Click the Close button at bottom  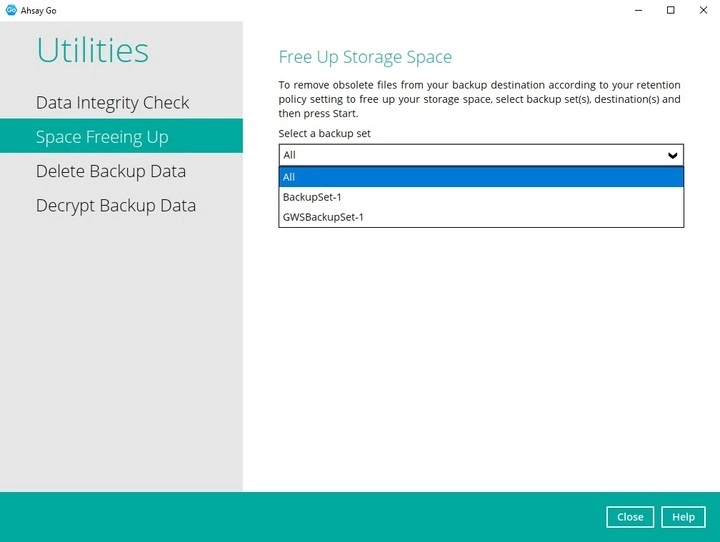click(x=630, y=517)
